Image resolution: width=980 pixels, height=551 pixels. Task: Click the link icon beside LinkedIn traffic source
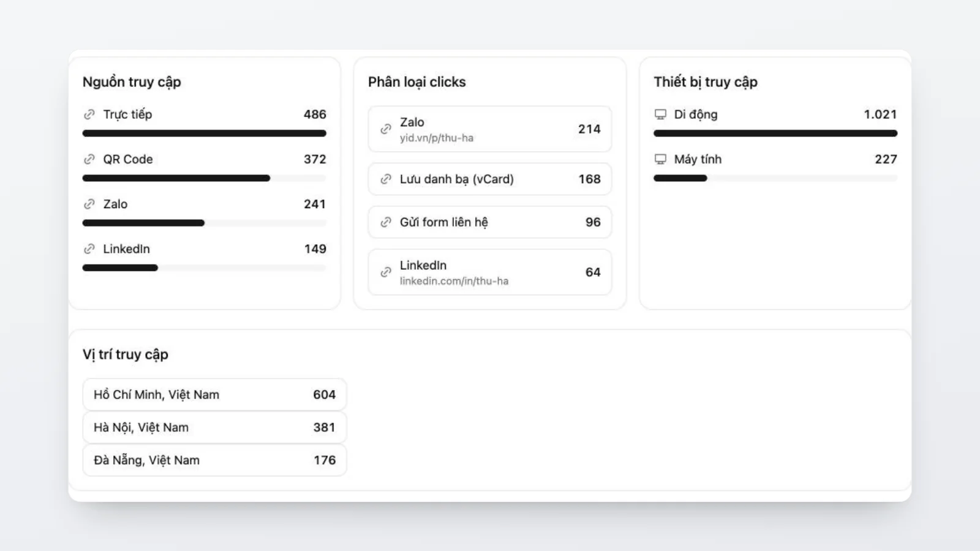(89, 249)
